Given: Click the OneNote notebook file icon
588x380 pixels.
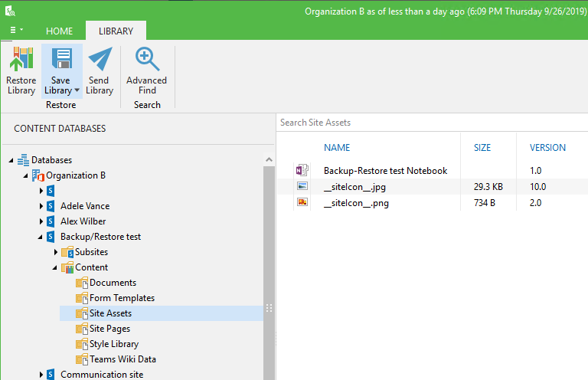Looking at the screenshot, I should click(302, 170).
